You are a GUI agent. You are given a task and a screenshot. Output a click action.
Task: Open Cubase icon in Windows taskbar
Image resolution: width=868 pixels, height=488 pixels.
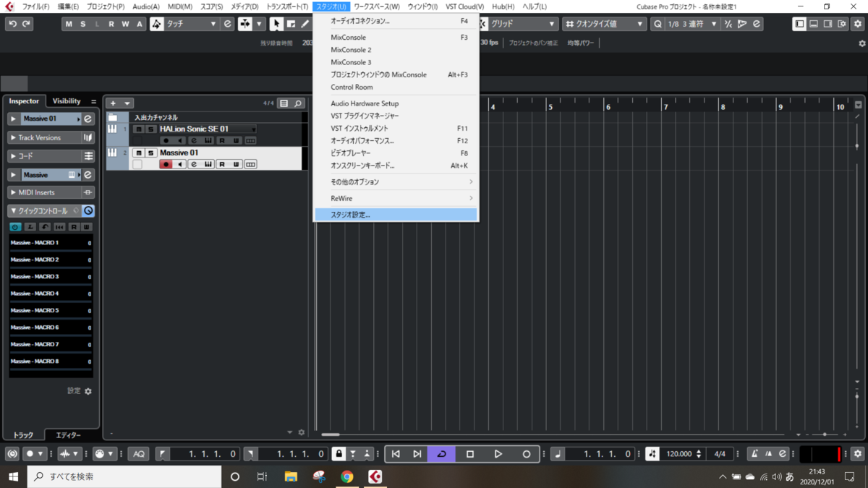tap(375, 476)
